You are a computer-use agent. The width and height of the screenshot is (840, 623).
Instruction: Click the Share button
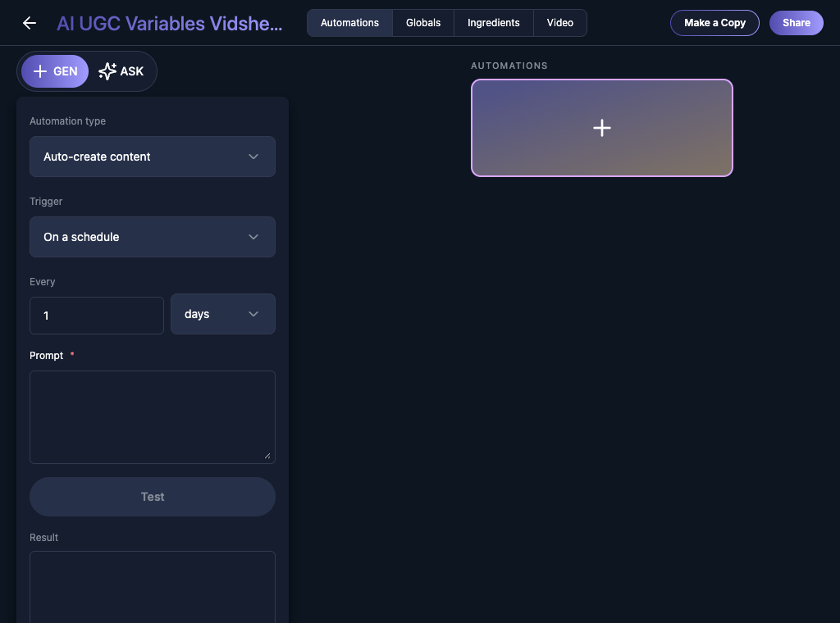click(796, 23)
